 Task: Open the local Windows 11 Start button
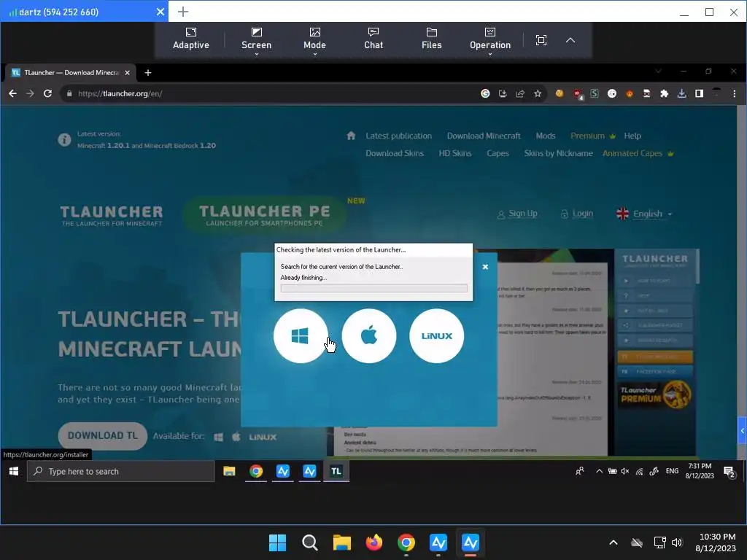pyautogui.click(x=277, y=542)
